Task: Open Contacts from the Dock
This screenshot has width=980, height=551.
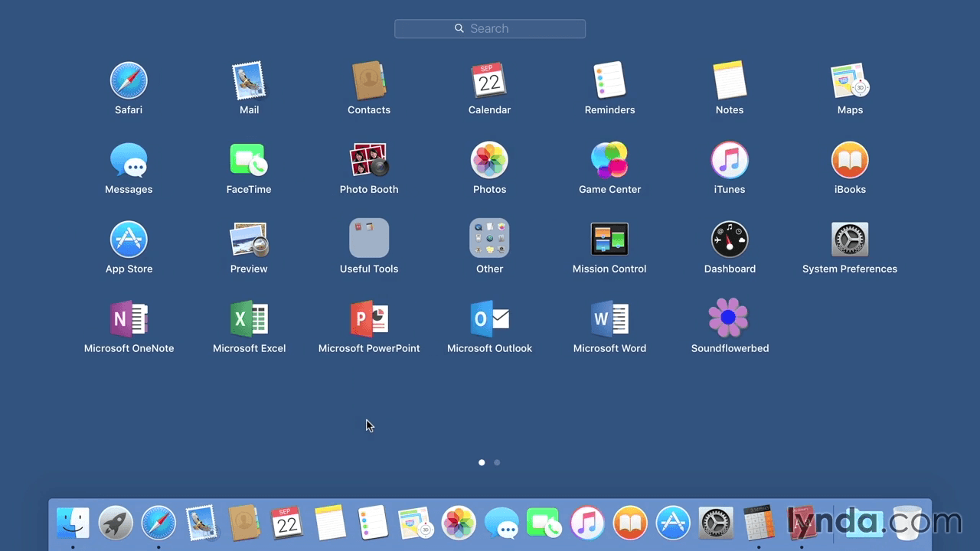Action: [x=244, y=523]
